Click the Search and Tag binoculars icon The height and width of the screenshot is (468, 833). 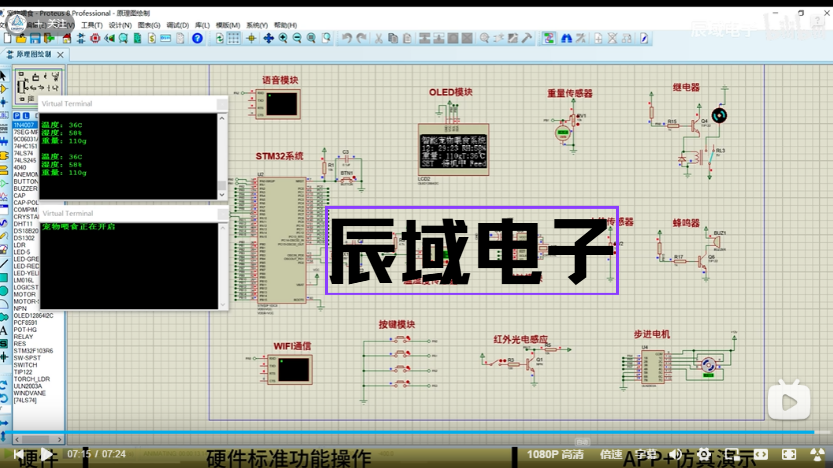click(x=566, y=38)
